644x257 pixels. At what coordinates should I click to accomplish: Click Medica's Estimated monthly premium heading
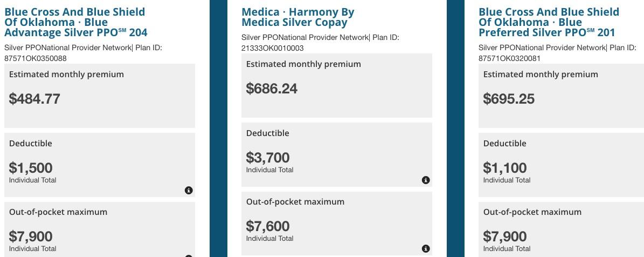[x=303, y=64]
